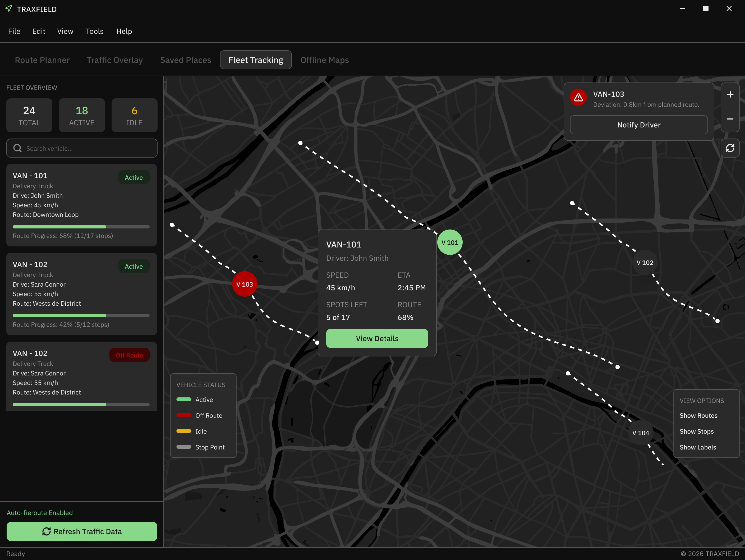Open the Tools menu
The image size is (745, 560).
(x=94, y=31)
